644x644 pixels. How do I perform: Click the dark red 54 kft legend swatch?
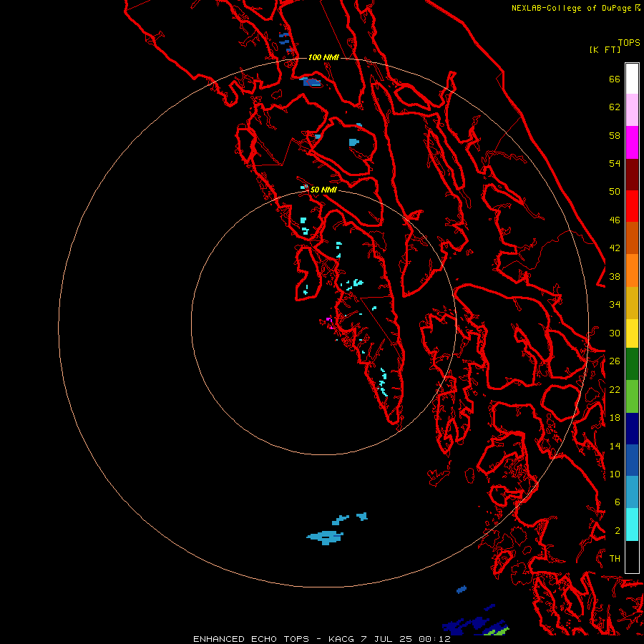(632, 174)
